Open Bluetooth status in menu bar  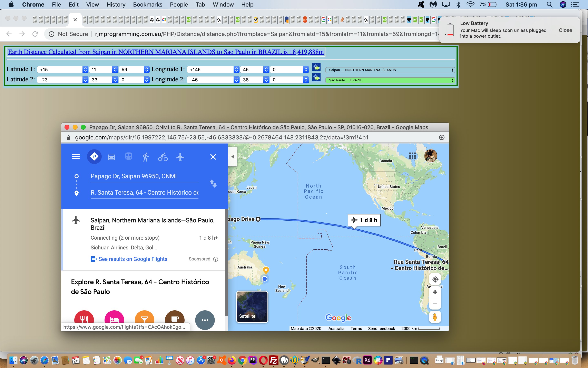(x=458, y=5)
